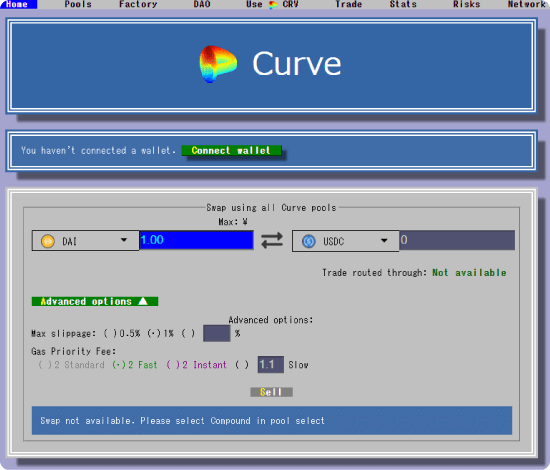This screenshot has width=550, height=470.
Task: Collapse the Advanced options section
Action: 95,301
